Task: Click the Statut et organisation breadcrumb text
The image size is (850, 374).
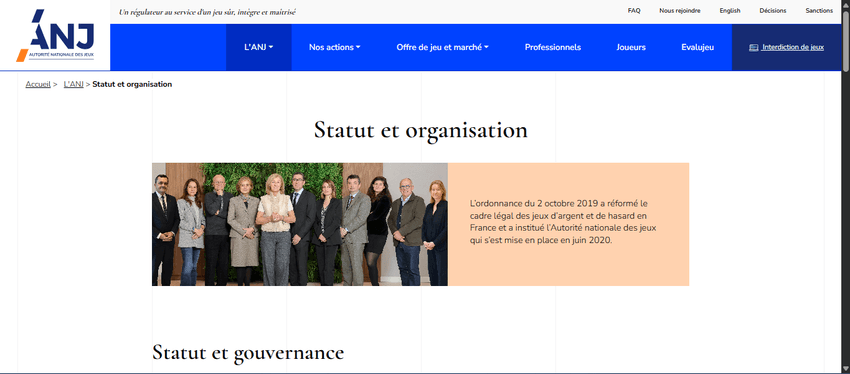Action: point(132,85)
